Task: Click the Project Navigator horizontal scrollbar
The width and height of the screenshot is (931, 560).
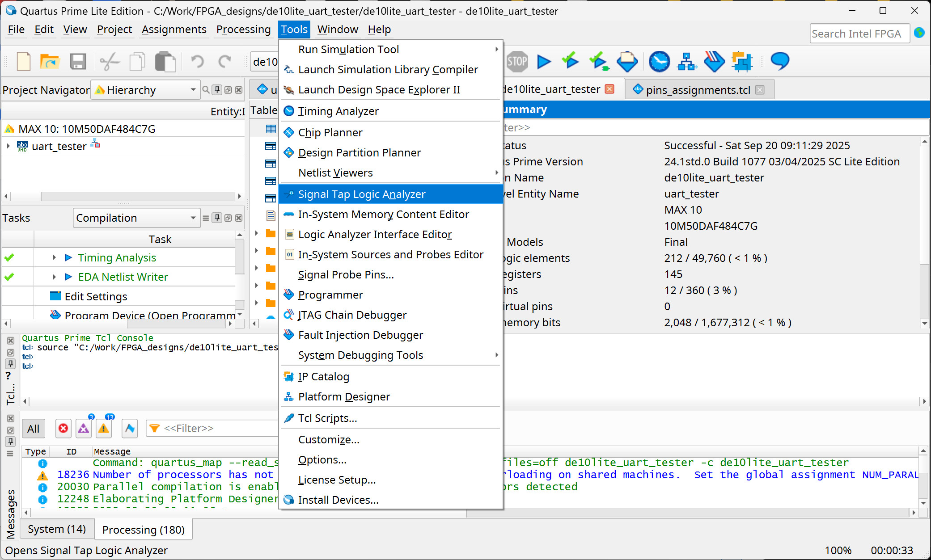Action: pyautogui.click(x=137, y=196)
